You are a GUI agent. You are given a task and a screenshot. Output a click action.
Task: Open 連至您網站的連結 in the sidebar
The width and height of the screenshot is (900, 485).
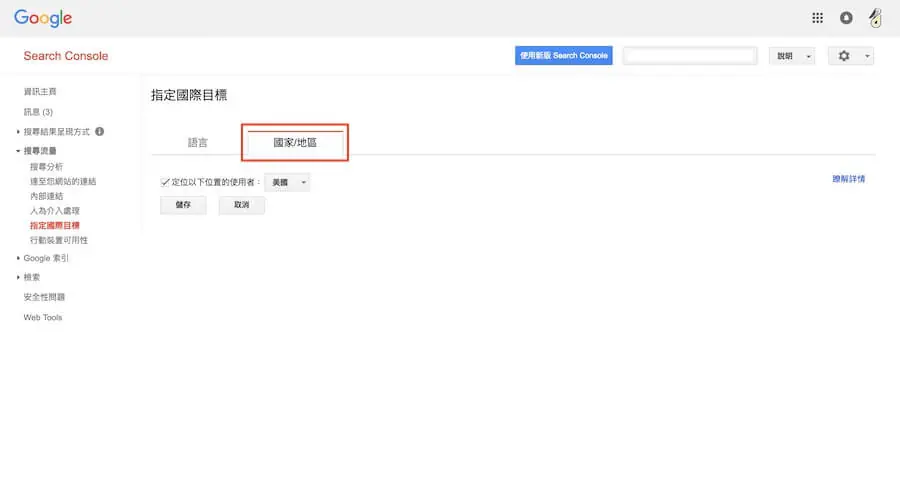coord(63,181)
